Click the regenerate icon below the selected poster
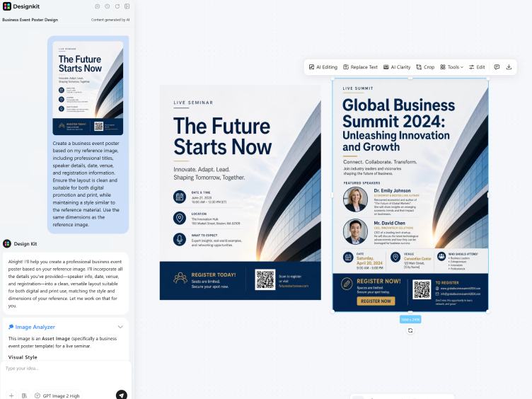 click(x=410, y=330)
